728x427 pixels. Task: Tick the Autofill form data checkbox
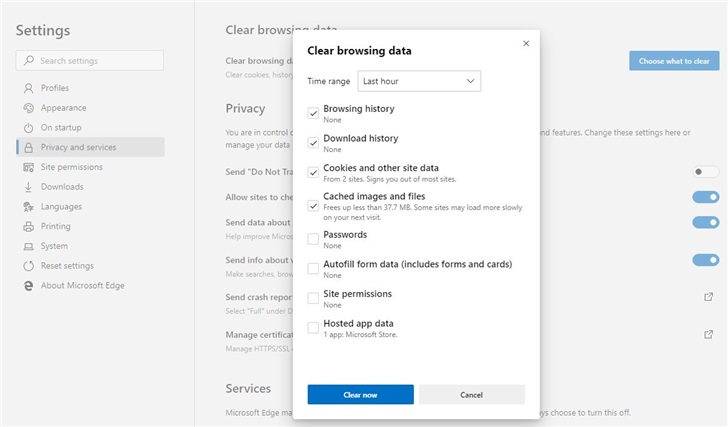tap(313, 268)
